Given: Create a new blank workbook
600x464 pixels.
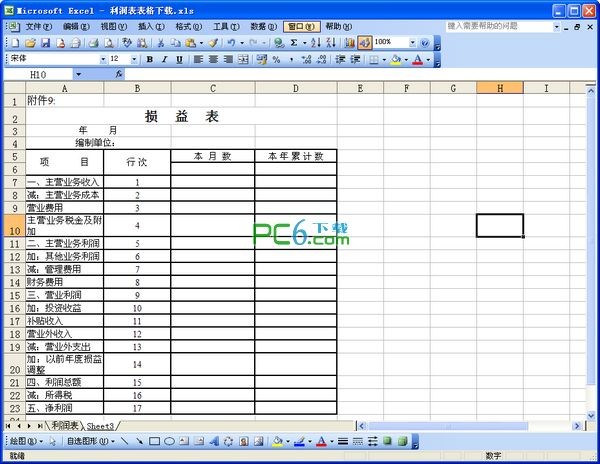Looking at the screenshot, I should point(15,43).
